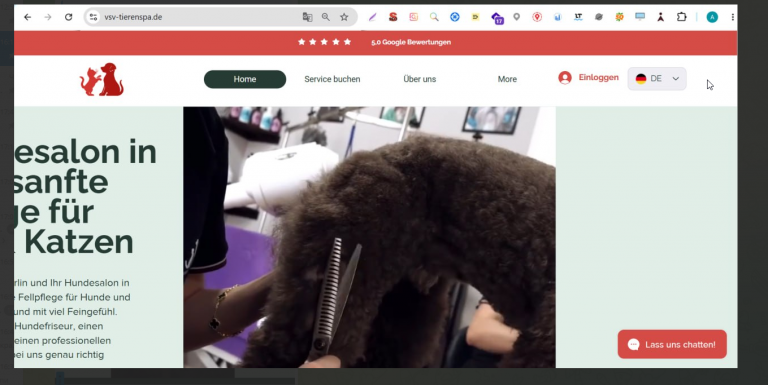Open site information icon in address bar

point(93,17)
